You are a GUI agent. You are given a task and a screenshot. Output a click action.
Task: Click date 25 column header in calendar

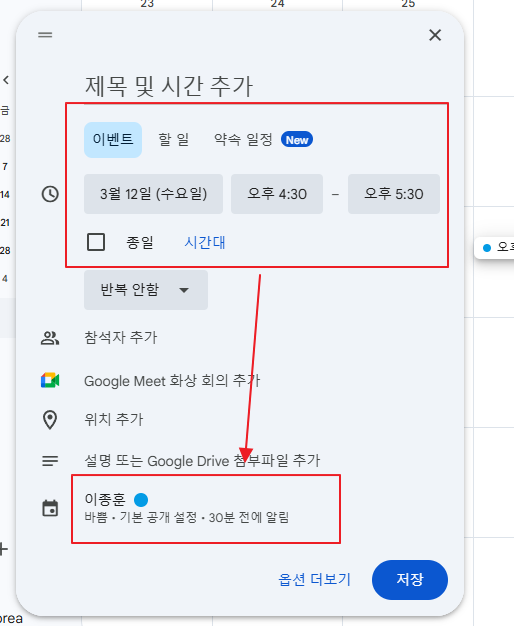pos(408,4)
